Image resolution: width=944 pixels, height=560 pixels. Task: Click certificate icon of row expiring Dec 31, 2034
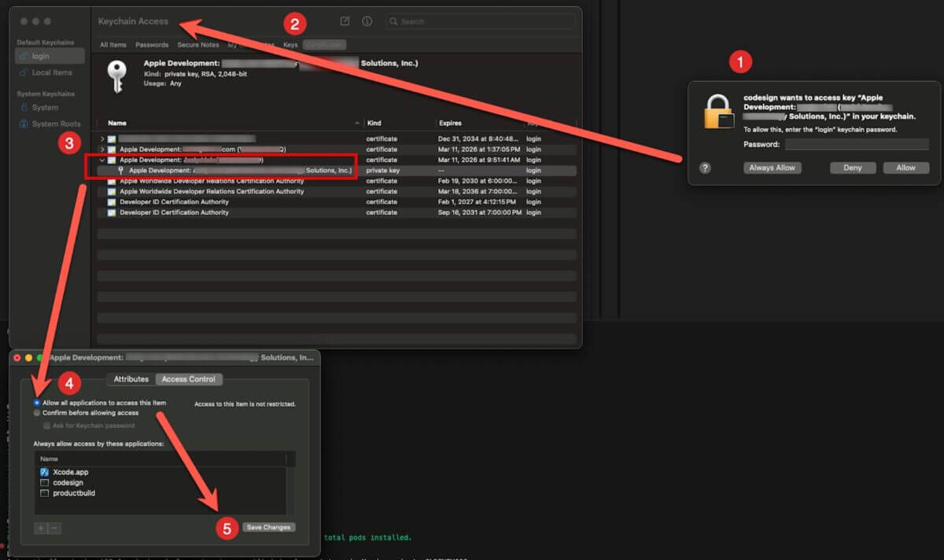tap(112, 138)
